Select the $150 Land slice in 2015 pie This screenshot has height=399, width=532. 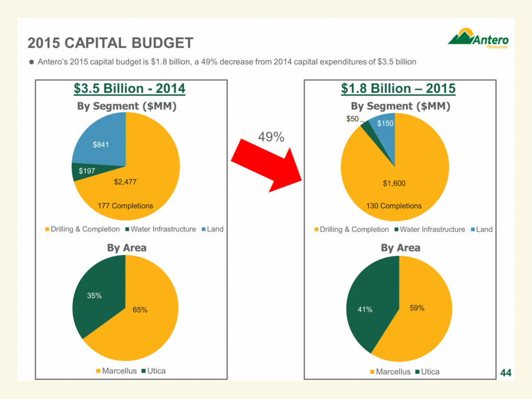click(x=385, y=123)
